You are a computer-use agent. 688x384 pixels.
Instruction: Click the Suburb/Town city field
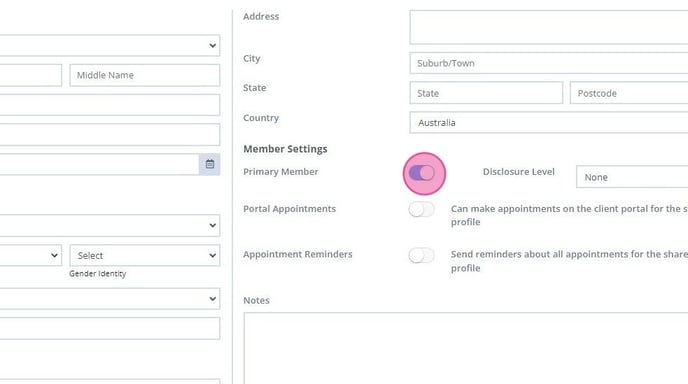click(x=549, y=63)
